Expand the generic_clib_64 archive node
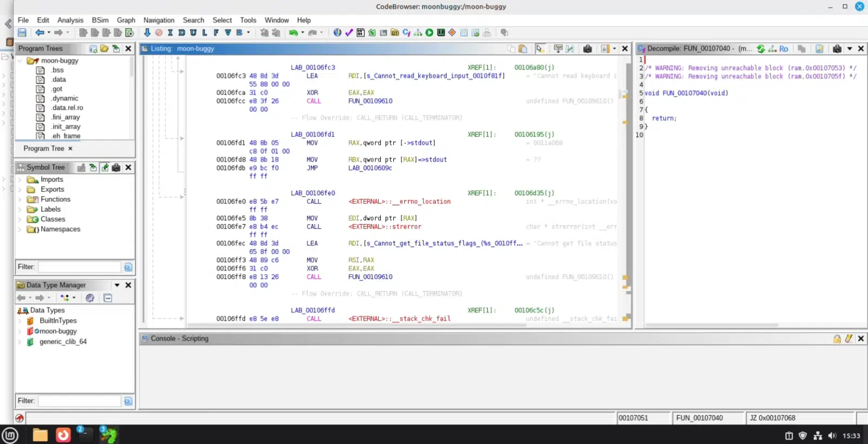 tap(20, 342)
